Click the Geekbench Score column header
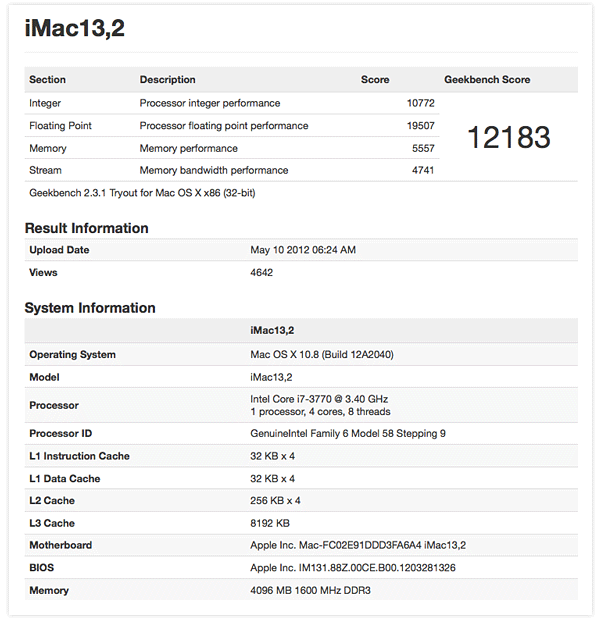The height and width of the screenshot is (622, 596). click(487, 80)
